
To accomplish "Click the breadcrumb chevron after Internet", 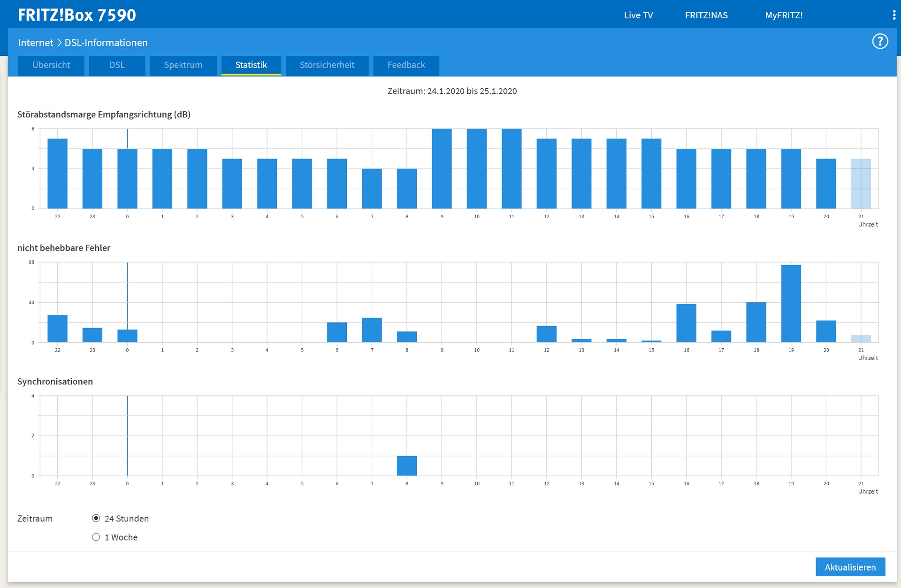I will point(59,43).
